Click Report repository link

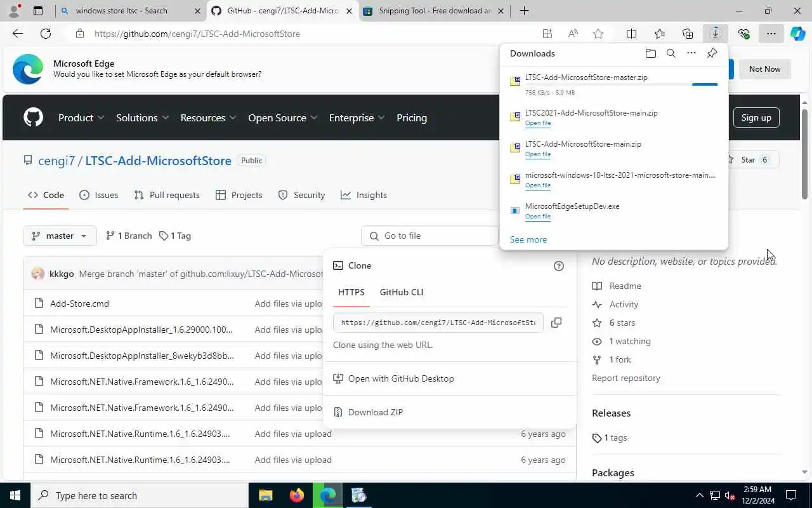coord(626,378)
